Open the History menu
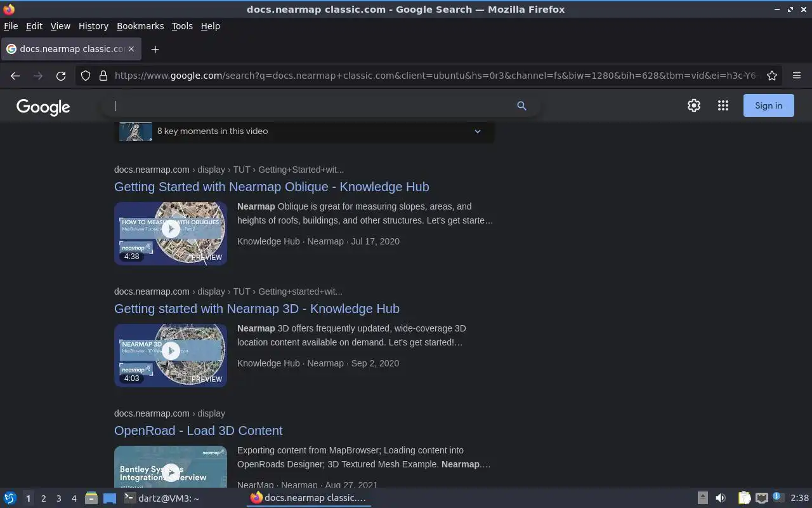Image resolution: width=812 pixels, height=508 pixels. point(93,26)
